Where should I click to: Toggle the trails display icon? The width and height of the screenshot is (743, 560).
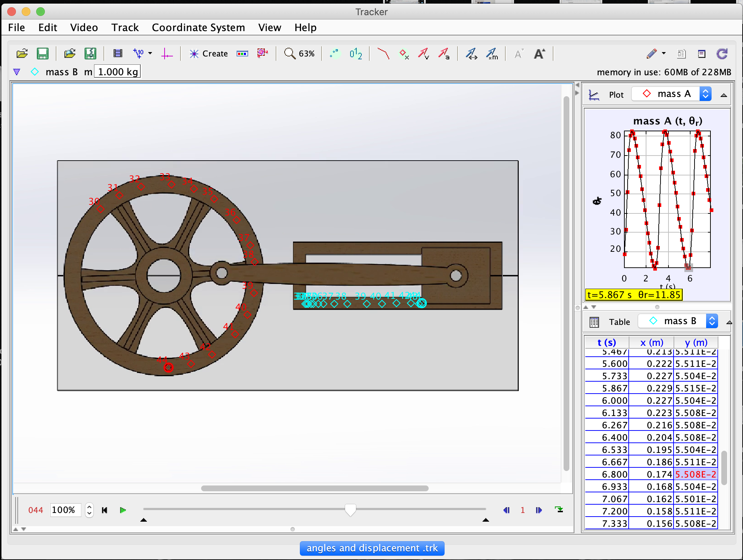[x=335, y=54]
